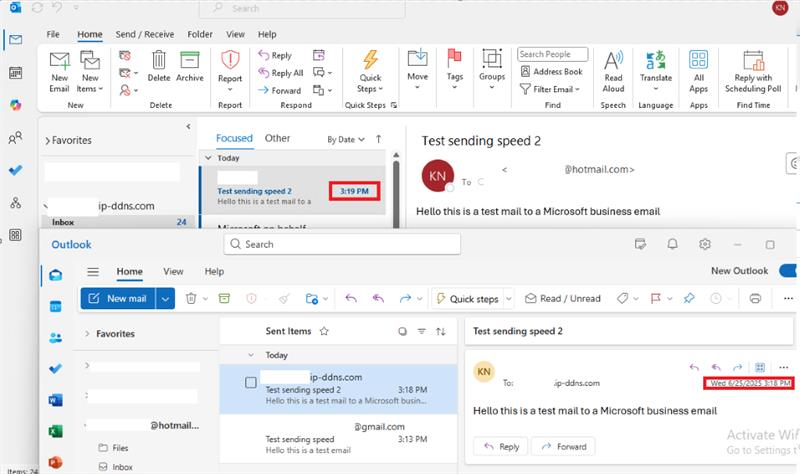This screenshot has width=800, height=474.
Task: Open the File menu tab
Action: coord(53,34)
